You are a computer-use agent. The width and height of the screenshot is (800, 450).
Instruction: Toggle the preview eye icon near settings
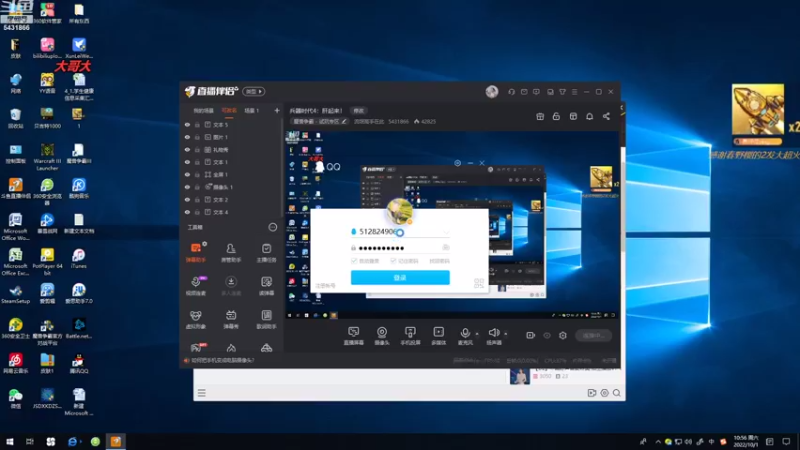click(x=547, y=335)
